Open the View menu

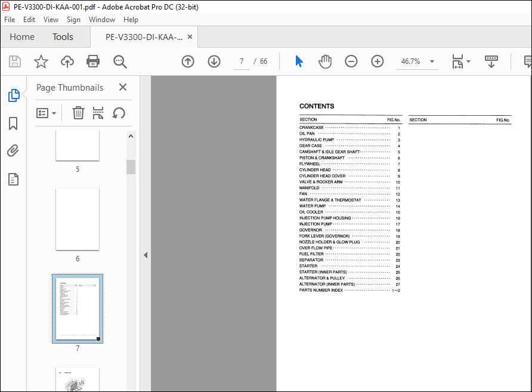click(51, 20)
